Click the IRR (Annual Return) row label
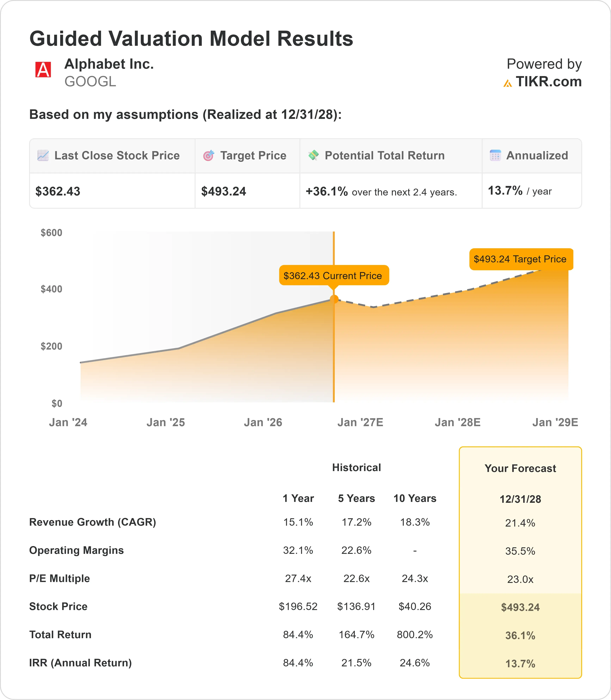The height and width of the screenshot is (700, 611). click(x=81, y=663)
